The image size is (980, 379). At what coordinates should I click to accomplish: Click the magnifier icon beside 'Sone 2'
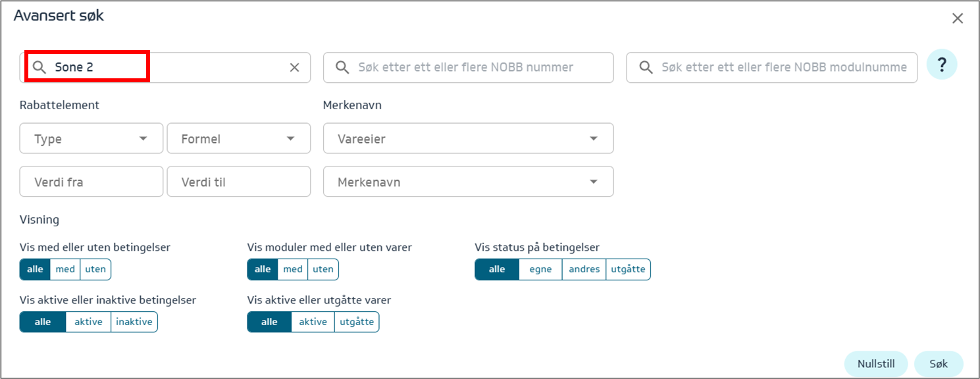[39, 68]
